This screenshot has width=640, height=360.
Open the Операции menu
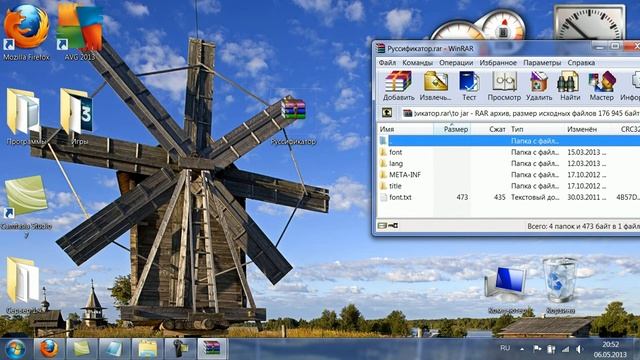(x=456, y=63)
